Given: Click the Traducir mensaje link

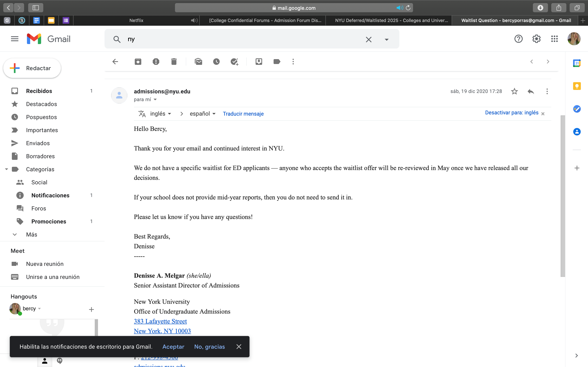Looking at the screenshot, I should click(x=243, y=114).
